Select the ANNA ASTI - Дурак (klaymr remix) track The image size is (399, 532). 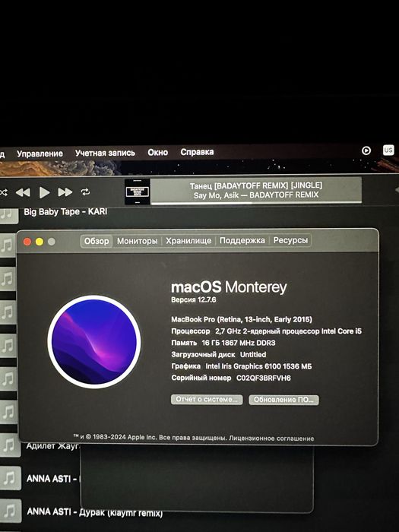95,511
